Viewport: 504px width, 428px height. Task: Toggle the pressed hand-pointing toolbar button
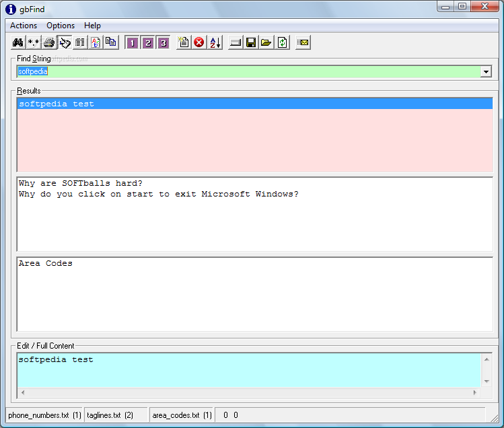coord(65,42)
